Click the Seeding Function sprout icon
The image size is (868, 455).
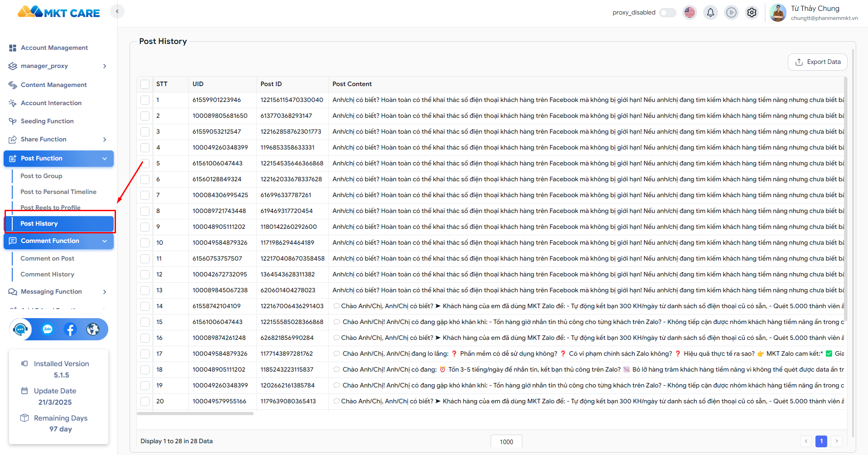(13, 121)
